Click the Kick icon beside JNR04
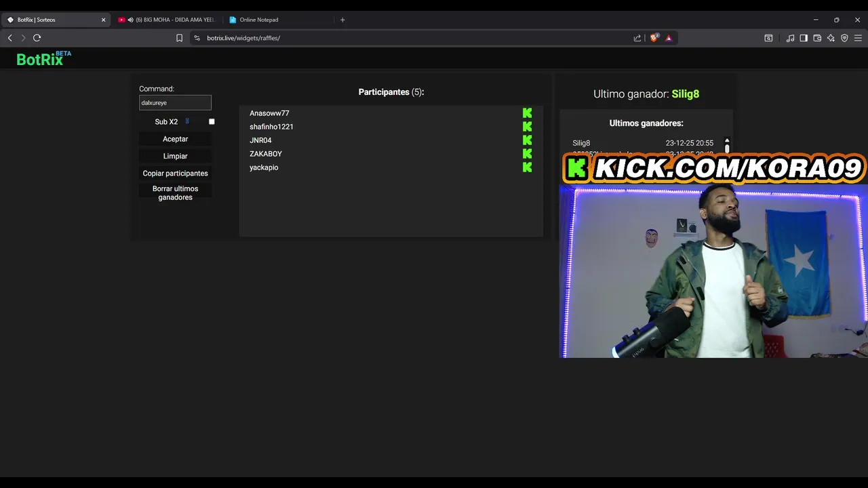 [527, 140]
